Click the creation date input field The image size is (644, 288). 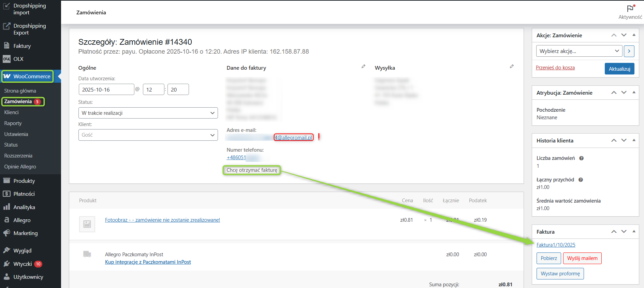[106, 90]
